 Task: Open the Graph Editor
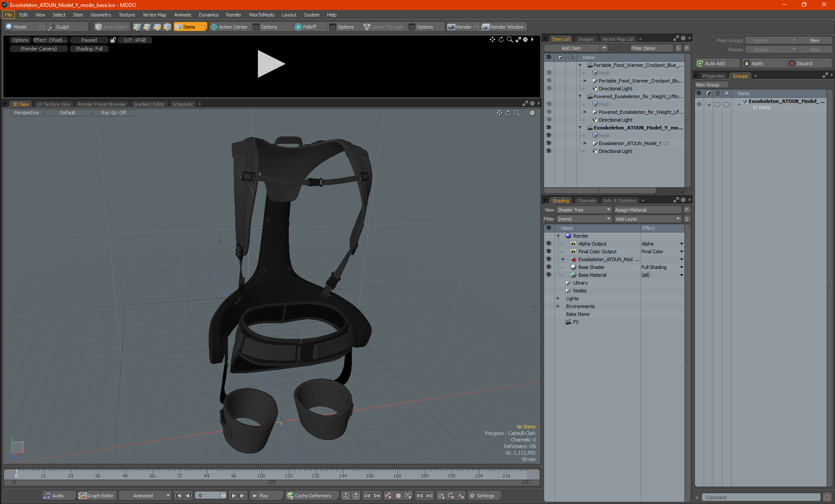click(96, 496)
